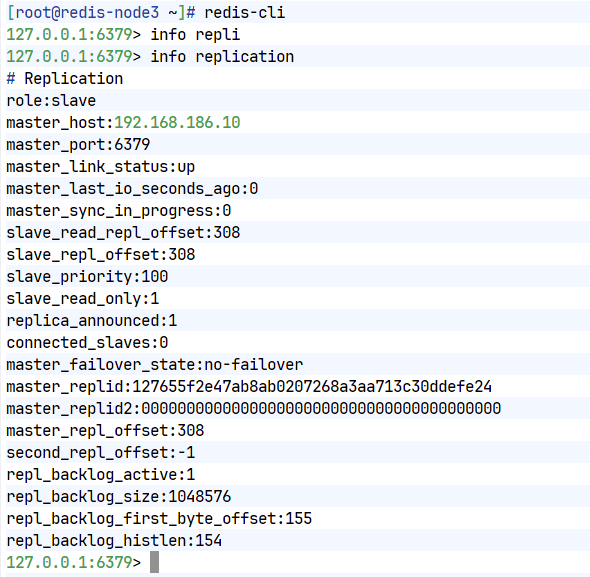
Task: Click the master_host IP 192.168.186.10
Action: click(177, 123)
